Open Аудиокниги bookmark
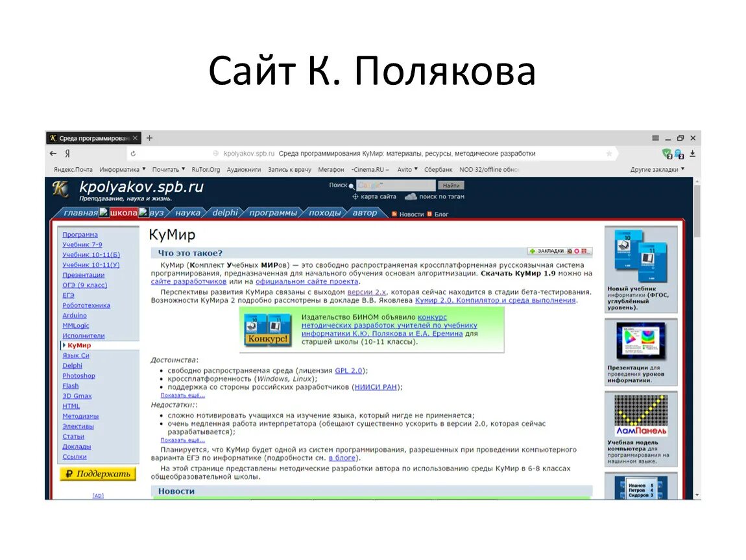746x560 pixels. click(244, 169)
